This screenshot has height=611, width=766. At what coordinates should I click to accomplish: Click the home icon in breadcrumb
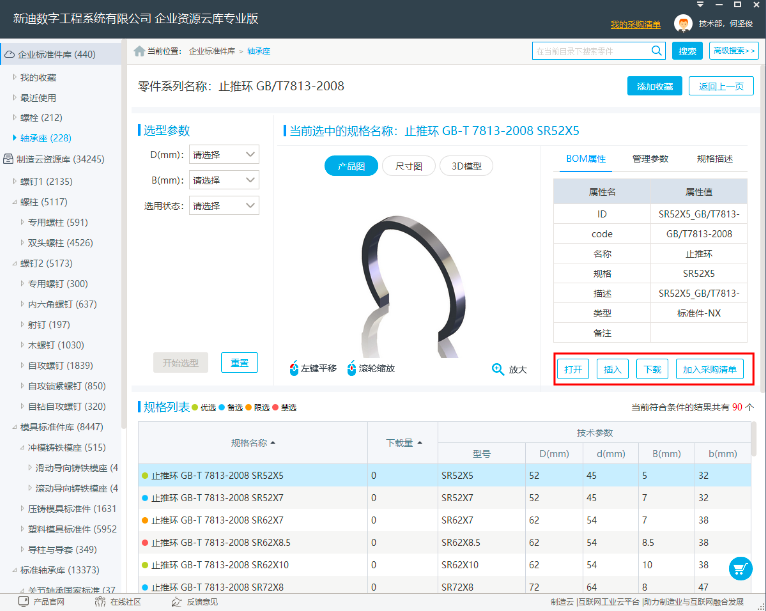pyautogui.click(x=139, y=50)
